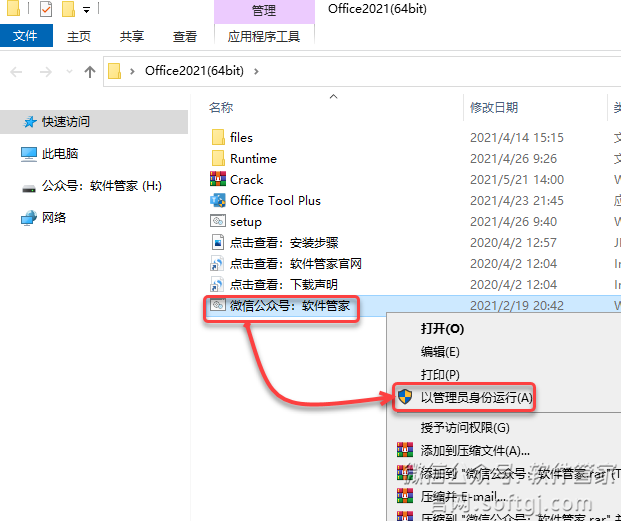The width and height of the screenshot is (621, 521).
Task: Select the Runtime folder icon
Action: pos(218,158)
